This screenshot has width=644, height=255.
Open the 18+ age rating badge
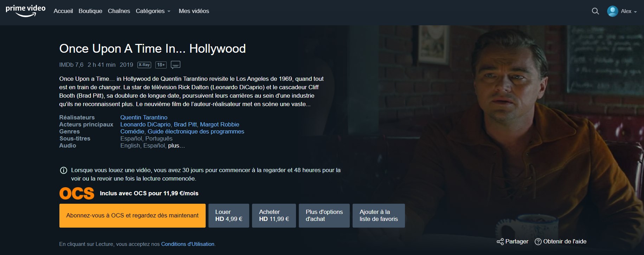(x=161, y=65)
